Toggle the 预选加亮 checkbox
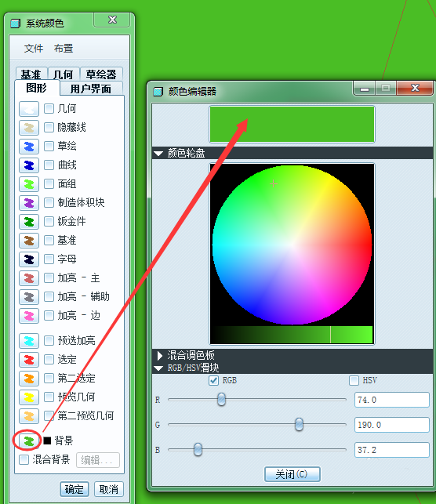The width and height of the screenshot is (436, 504). coord(49,340)
